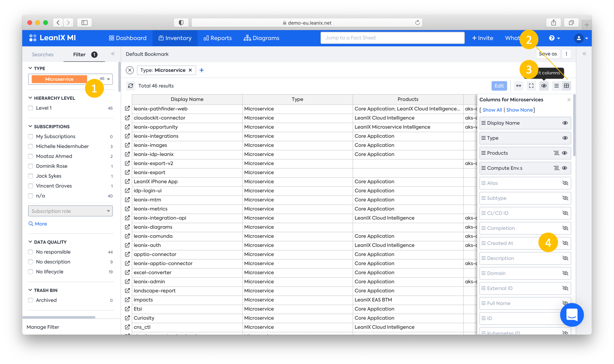Remove the Type: Microservice filter chip
Image resolution: width=614 pixels, height=364 pixels.
[190, 70]
